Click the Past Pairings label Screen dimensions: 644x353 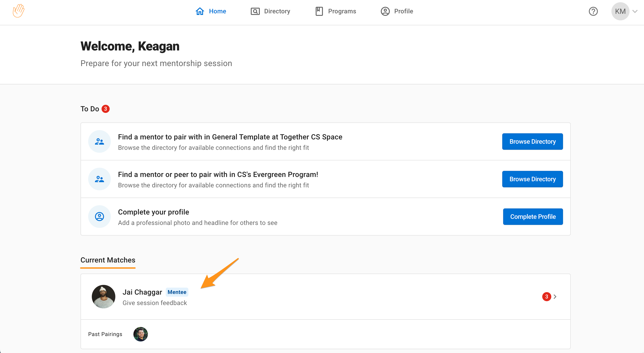105,334
